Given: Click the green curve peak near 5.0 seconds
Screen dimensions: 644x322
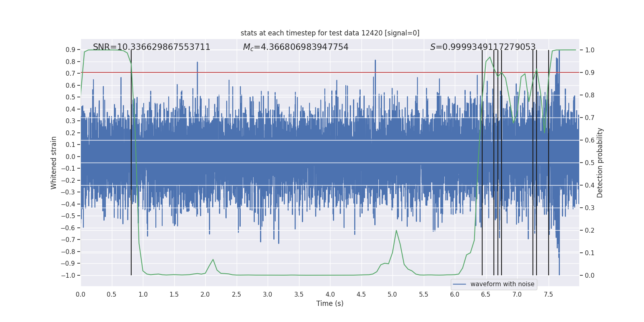Looking at the screenshot, I should (396, 231).
